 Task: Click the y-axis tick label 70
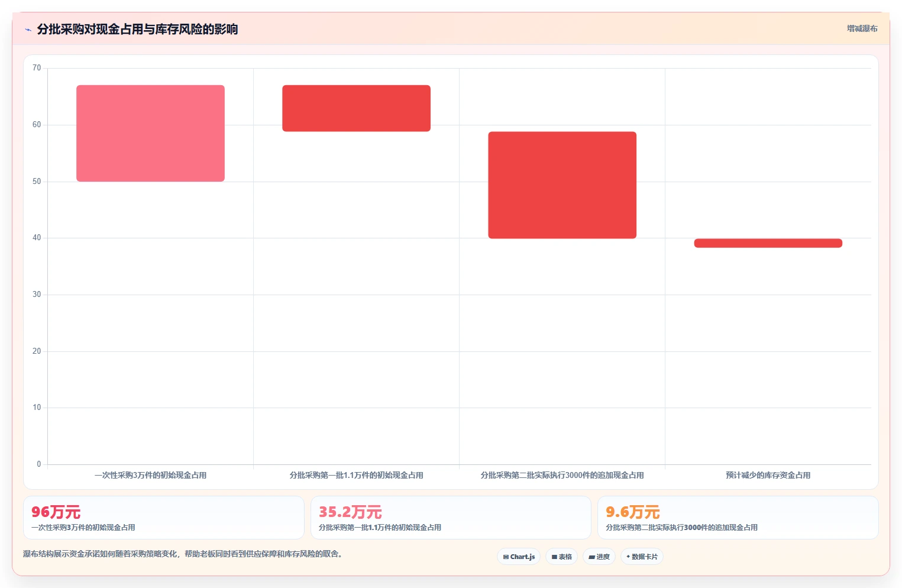[37, 68]
